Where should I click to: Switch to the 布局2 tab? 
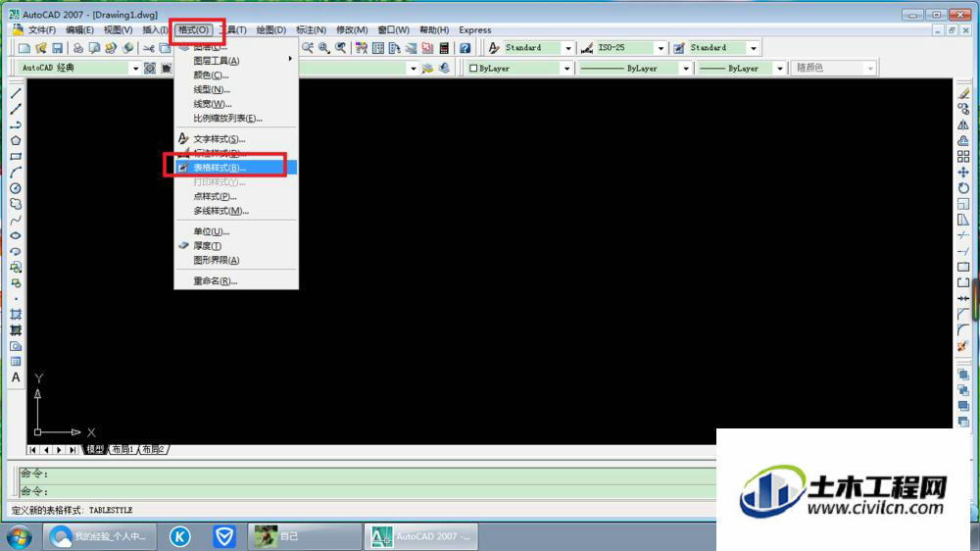[153, 449]
